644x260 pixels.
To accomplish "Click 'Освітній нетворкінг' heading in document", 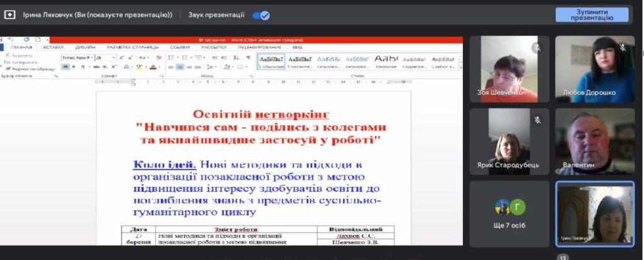I will point(261,115).
